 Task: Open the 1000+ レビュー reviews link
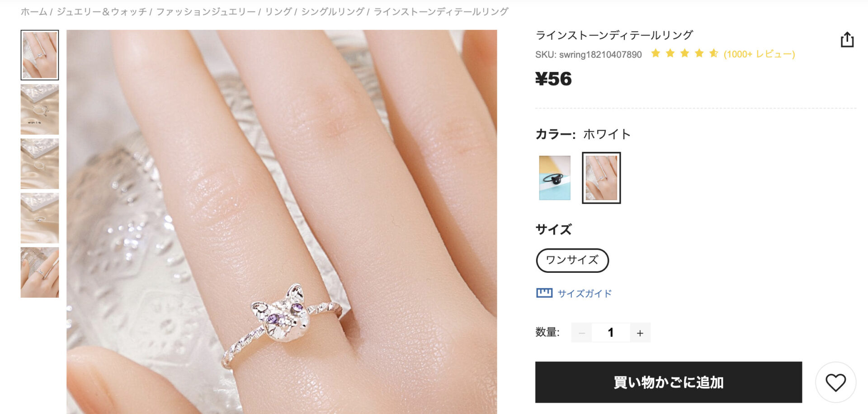tap(759, 54)
